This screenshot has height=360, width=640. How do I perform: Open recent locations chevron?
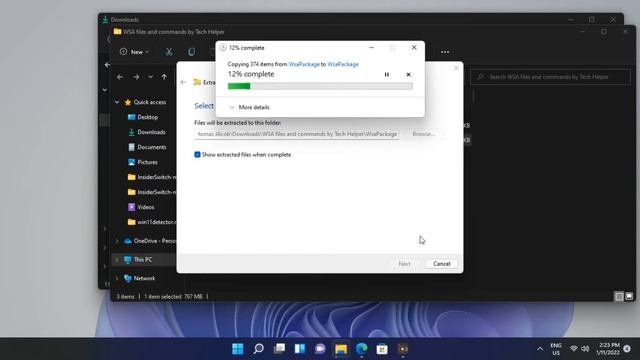point(151,77)
